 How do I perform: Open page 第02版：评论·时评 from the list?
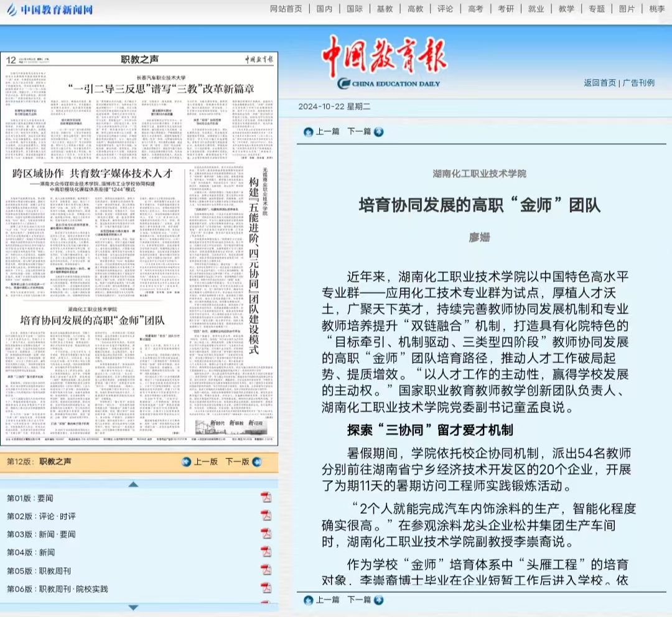41,516
